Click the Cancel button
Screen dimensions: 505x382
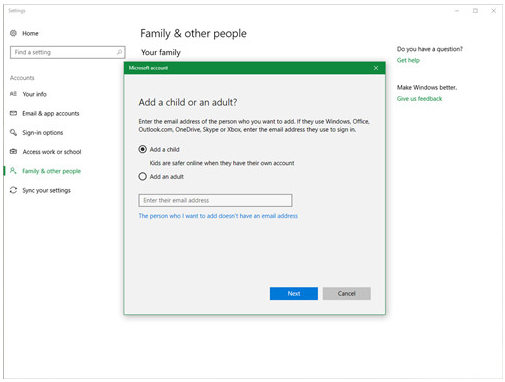pyautogui.click(x=346, y=293)
